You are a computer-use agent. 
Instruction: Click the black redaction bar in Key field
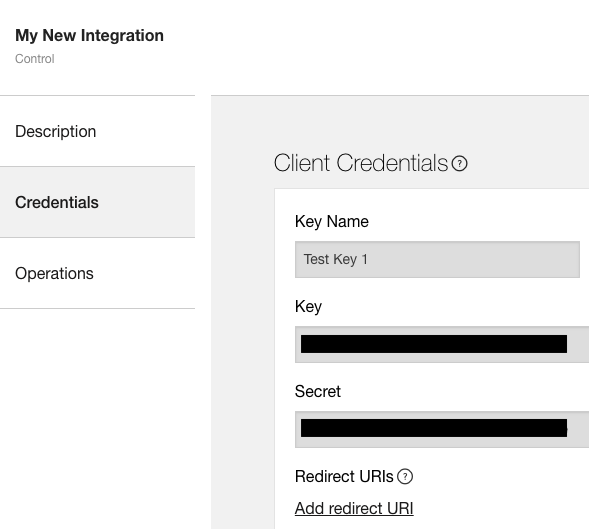(x=434, y=344)
